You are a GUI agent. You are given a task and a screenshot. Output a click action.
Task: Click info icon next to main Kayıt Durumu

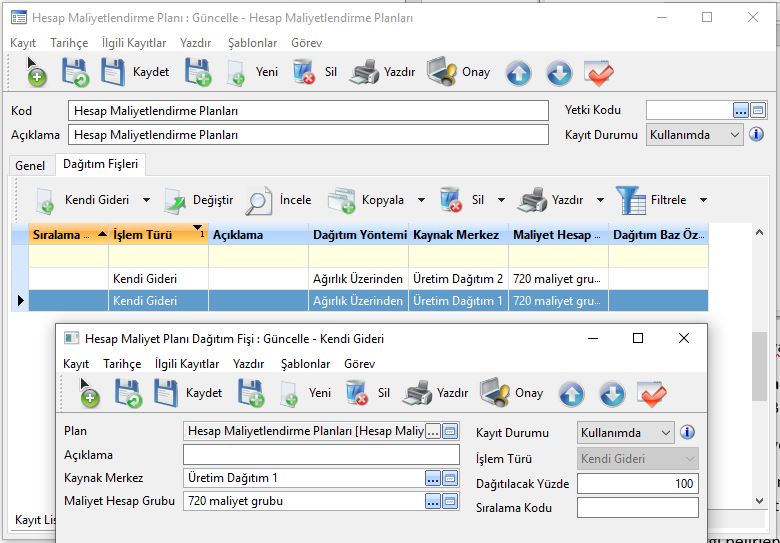tap(757, 134)
